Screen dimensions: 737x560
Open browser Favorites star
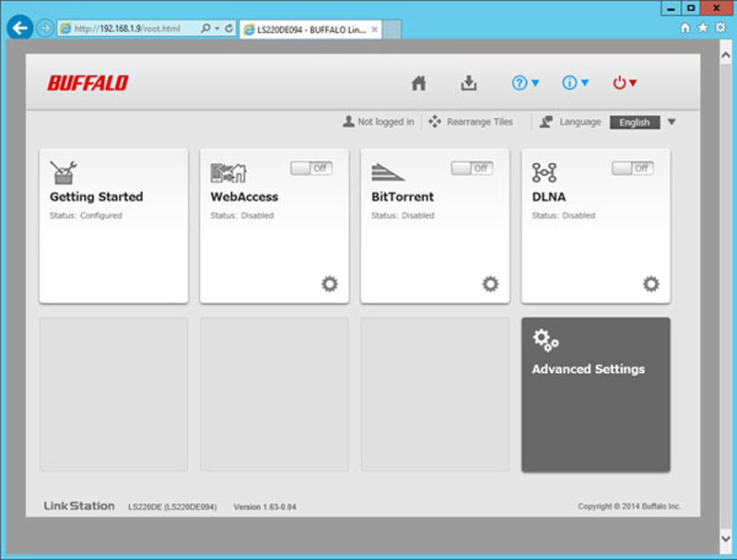coord(703,29)
